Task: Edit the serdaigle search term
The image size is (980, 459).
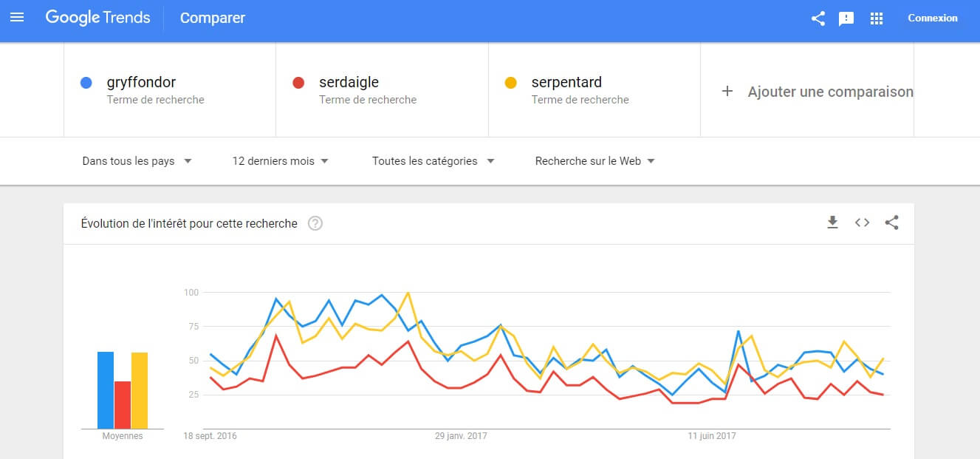Action: [349, 83]
